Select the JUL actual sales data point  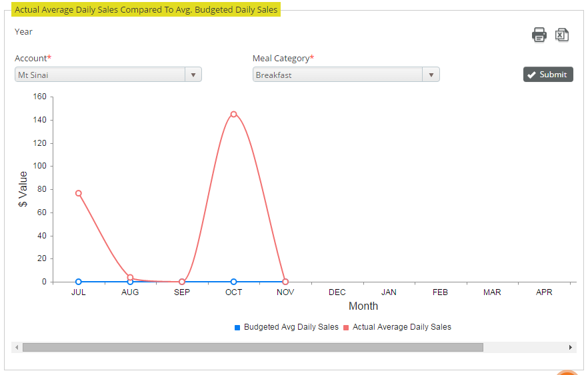pyautogui.click(x=79, y=193)
